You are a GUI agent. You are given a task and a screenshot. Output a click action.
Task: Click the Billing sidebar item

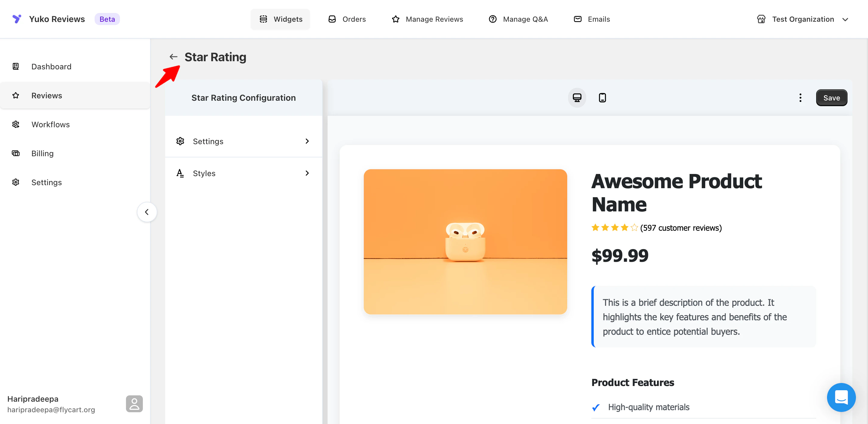(42, 153)
